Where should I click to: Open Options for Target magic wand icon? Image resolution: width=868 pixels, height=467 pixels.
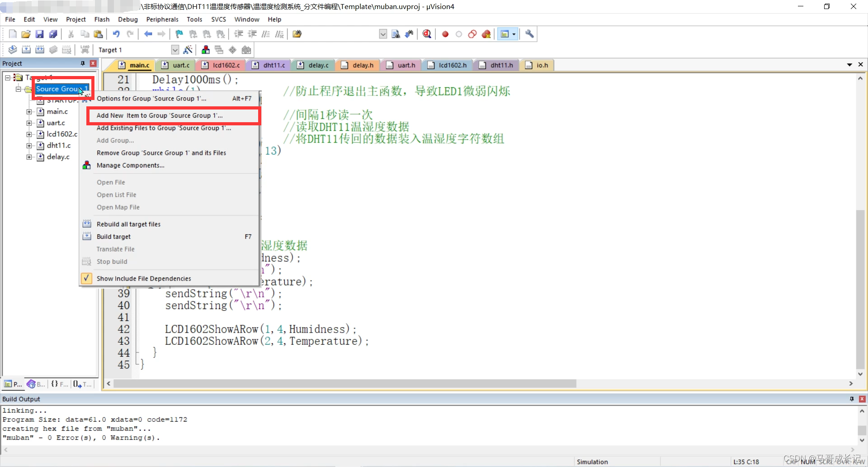[188, 50]
